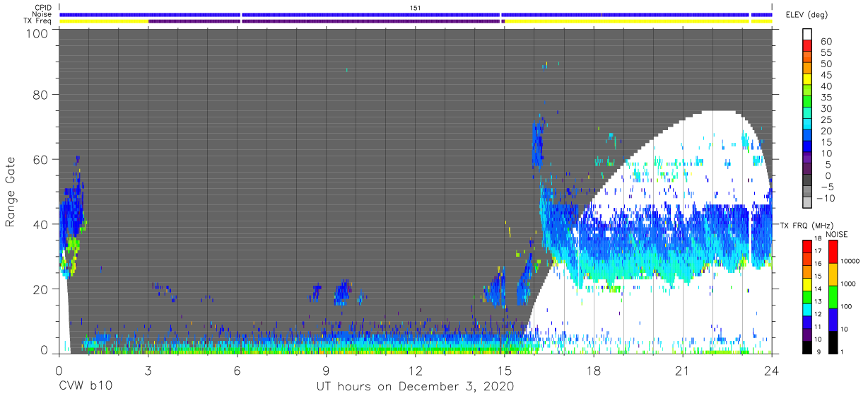
Task: Pick the black swatch in TX FRQ legend
Action: pos(807,346)
